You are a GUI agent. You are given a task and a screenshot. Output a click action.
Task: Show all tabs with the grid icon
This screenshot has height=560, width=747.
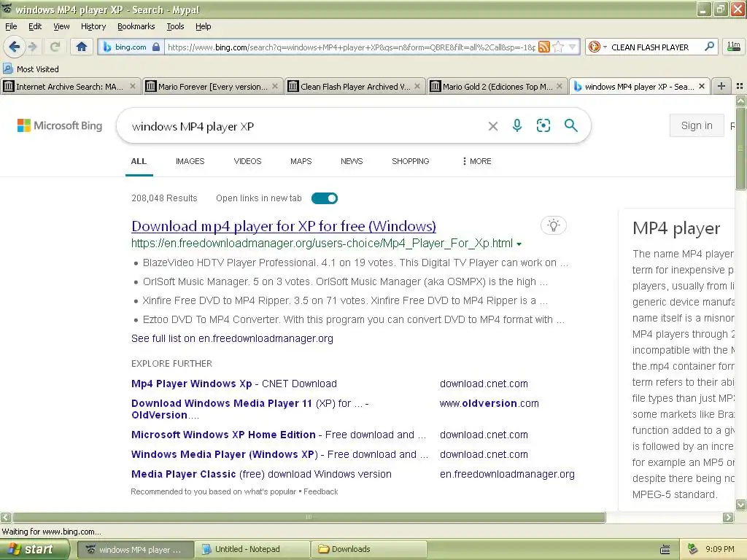pos(740,86)
